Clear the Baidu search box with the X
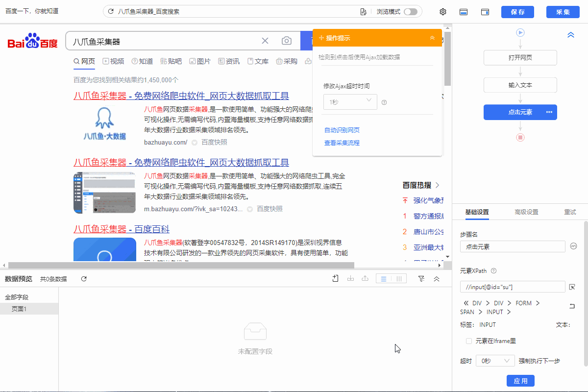The image size is (588, 392). point(265,41)
